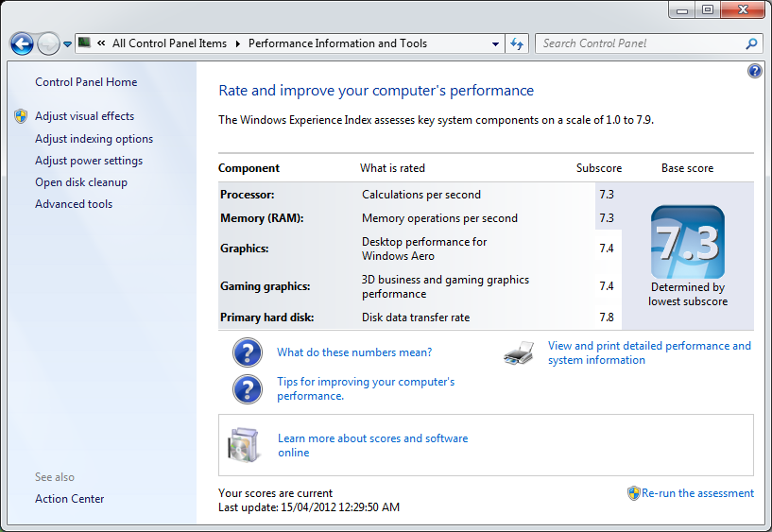Open Learn more about scores and software online
This screenshot has width=772, height=532.
pyautogui.click(x=372, y=445)
